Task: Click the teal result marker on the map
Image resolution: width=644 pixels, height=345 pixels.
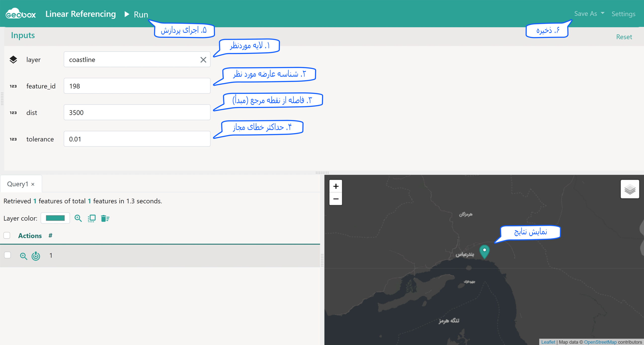Action: tap(484, 252)
